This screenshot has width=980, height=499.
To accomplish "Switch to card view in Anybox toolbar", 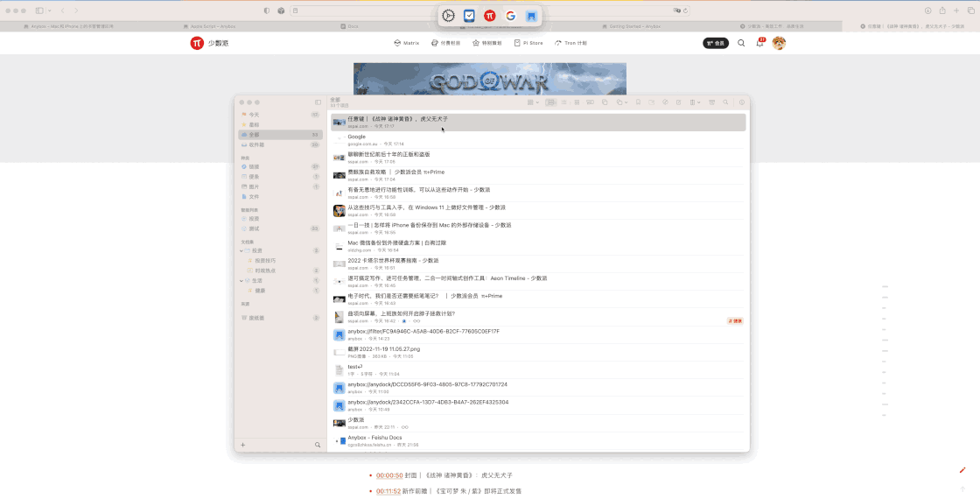I will tap(590, 102).
